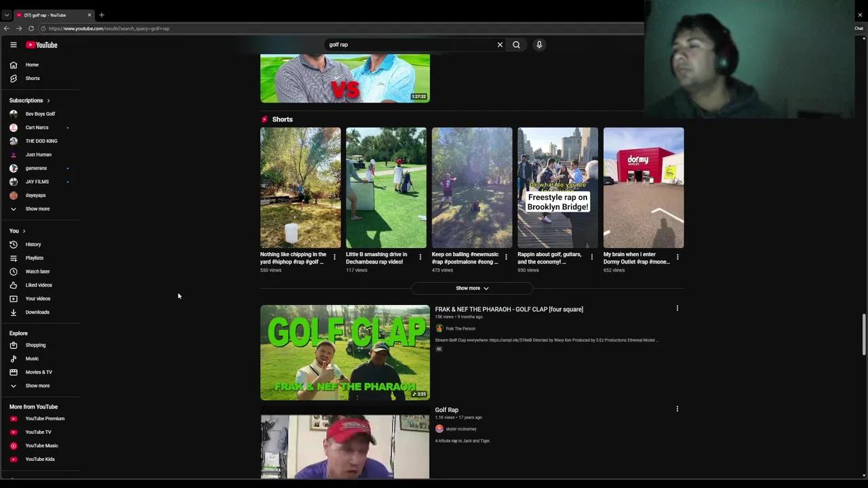Open skyler mcinerney channel link
868x488 pixels.
point(461,429)
